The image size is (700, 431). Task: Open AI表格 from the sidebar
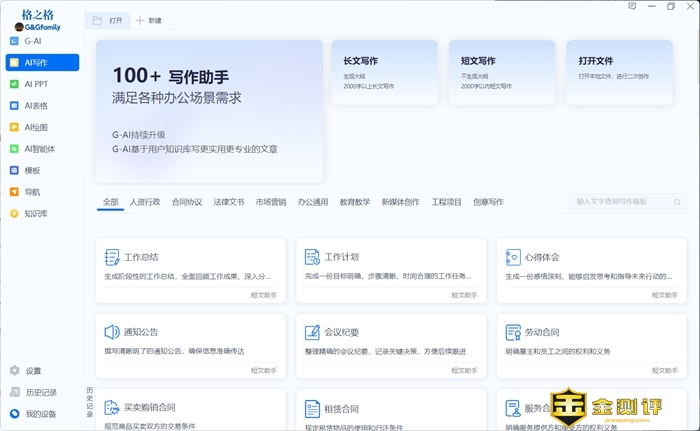(35, 106)
